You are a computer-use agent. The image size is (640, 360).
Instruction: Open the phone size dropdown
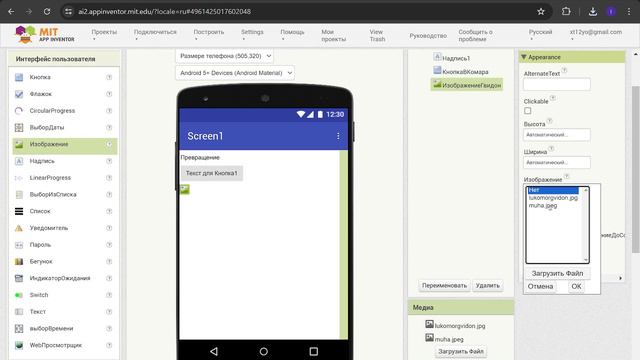point(224,56)
